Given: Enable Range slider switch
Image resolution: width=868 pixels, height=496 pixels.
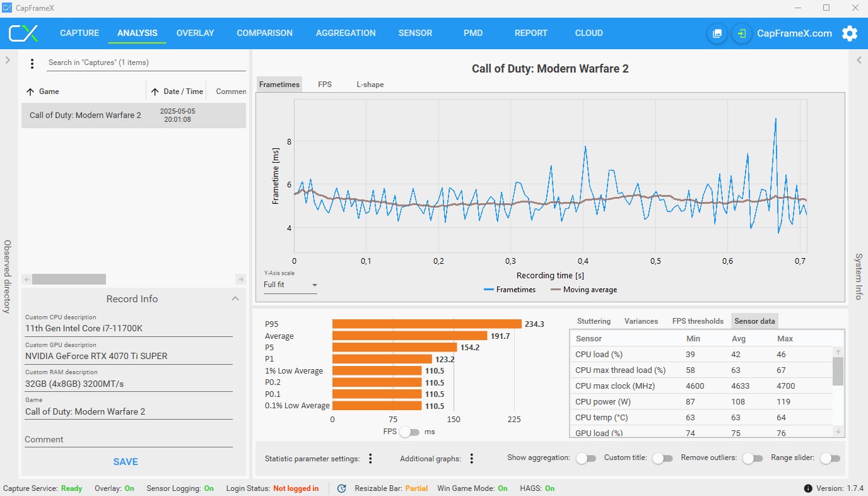Looking at the screenshot, I should coord(830,458).
